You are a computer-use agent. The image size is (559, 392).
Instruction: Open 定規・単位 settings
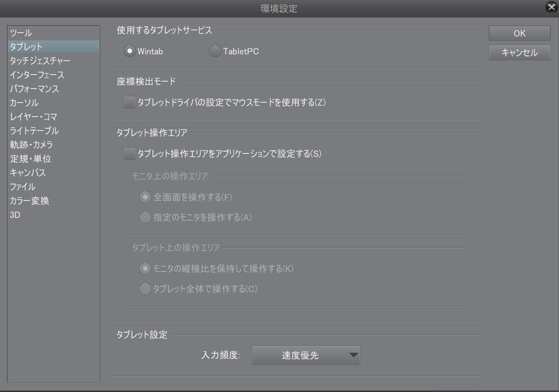(54, 159)
